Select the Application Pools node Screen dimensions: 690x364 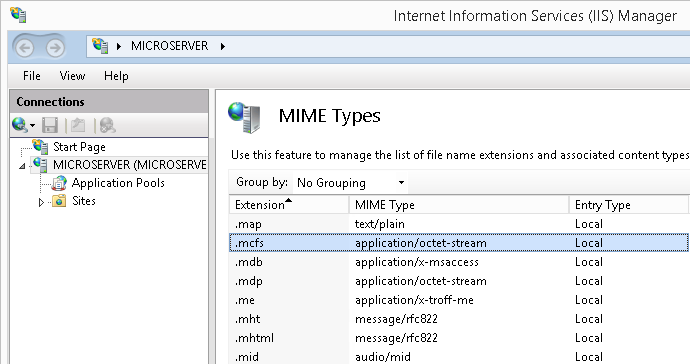tap(118, 183)
